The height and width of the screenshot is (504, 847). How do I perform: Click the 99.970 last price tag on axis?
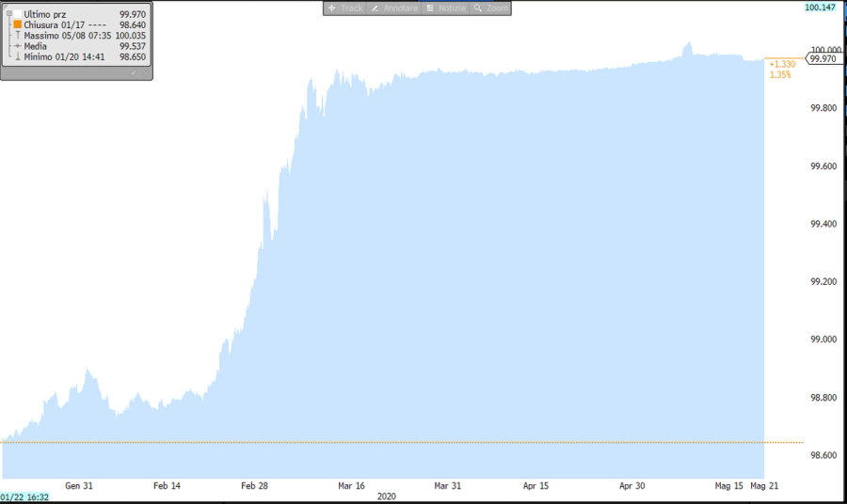point(824,59)
